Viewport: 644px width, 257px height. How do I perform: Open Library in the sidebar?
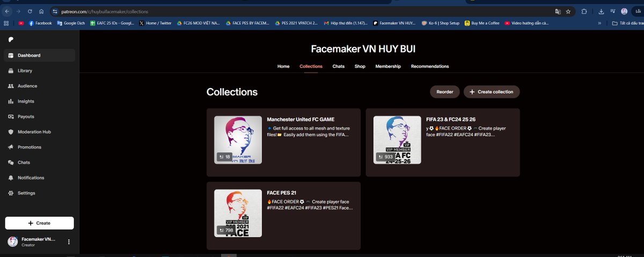tap(39, 70)
